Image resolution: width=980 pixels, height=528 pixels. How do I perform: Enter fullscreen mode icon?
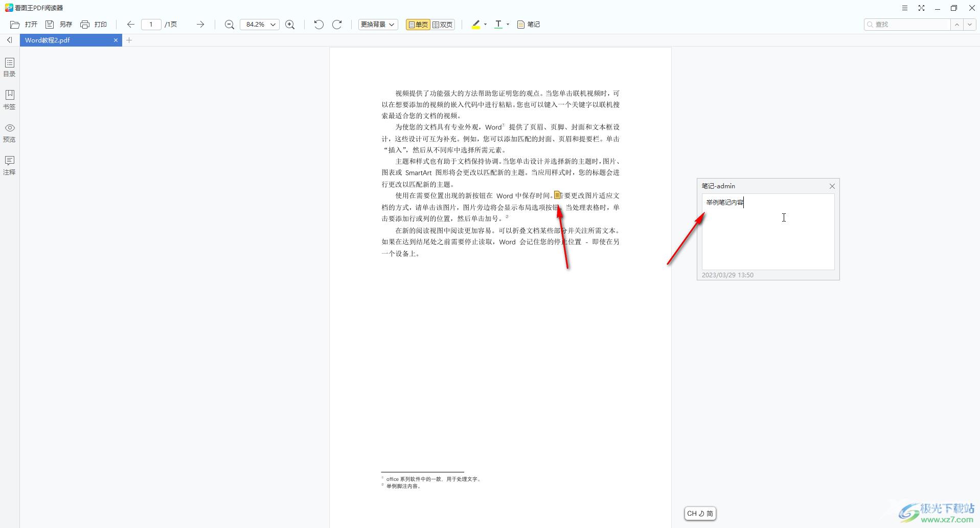921,8
